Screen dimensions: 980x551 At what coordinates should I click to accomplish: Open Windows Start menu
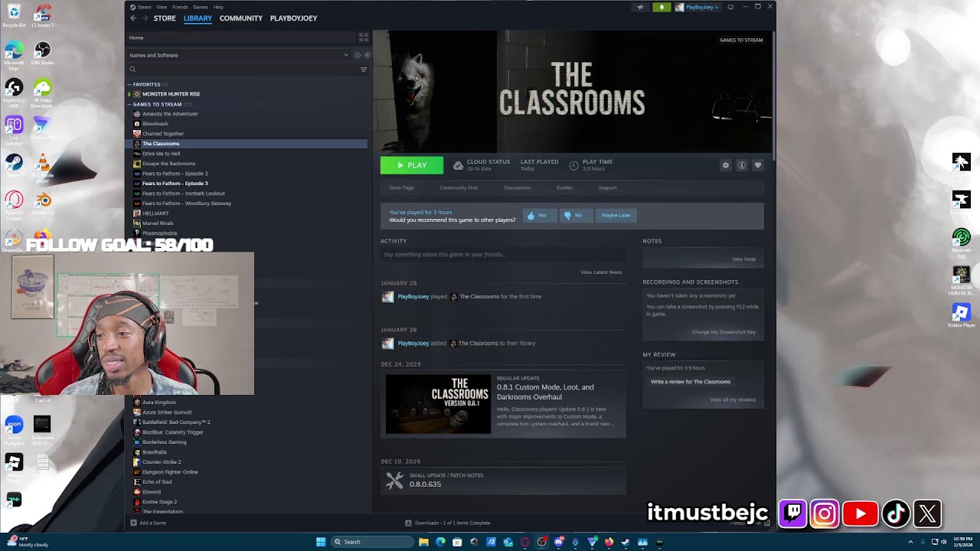[321, 542]
